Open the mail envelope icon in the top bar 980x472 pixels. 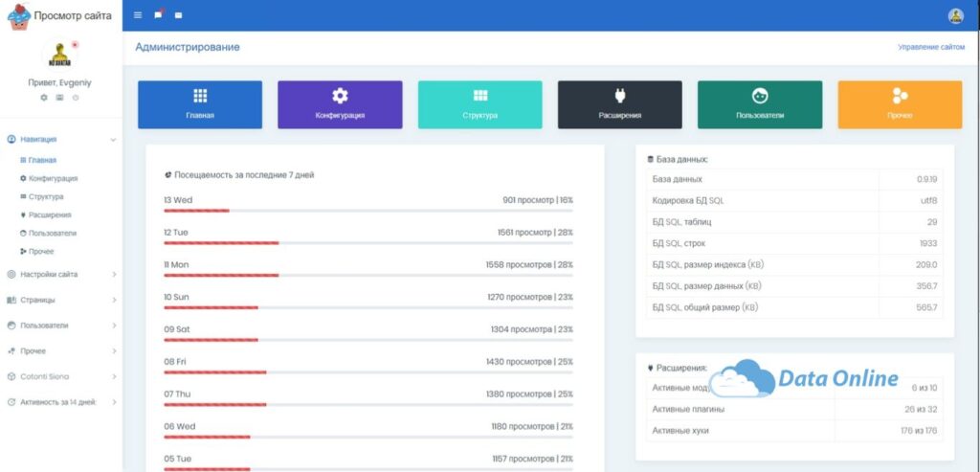178,15
